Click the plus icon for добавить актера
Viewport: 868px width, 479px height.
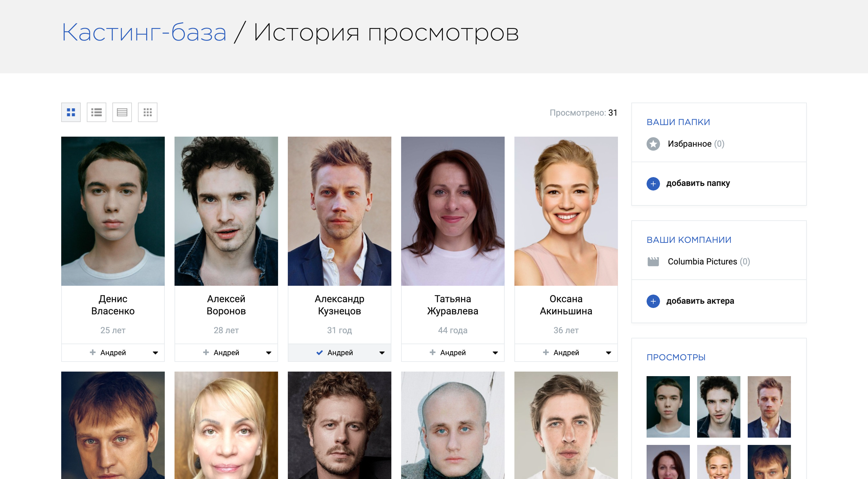(653, 301)
